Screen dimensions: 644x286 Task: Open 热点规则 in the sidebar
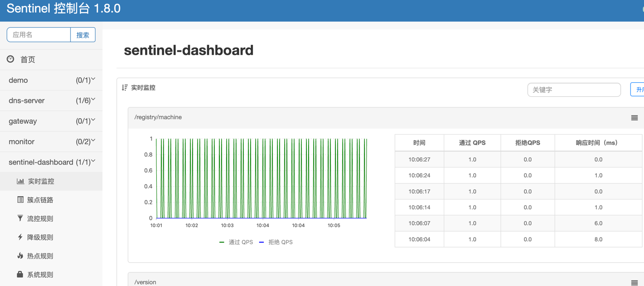[51, 256]
